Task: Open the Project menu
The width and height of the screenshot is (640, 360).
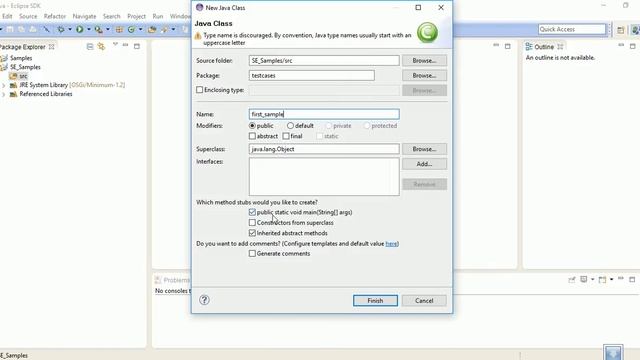Action: point(136,16)
